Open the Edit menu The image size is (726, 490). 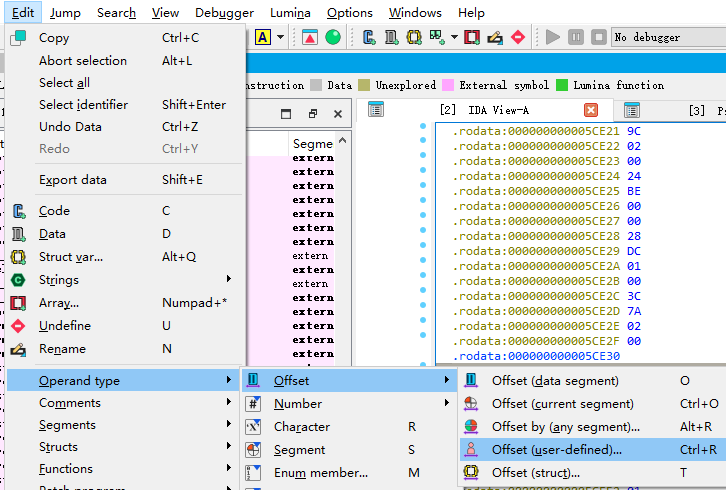pyautogui.click(x=23, y=13)
